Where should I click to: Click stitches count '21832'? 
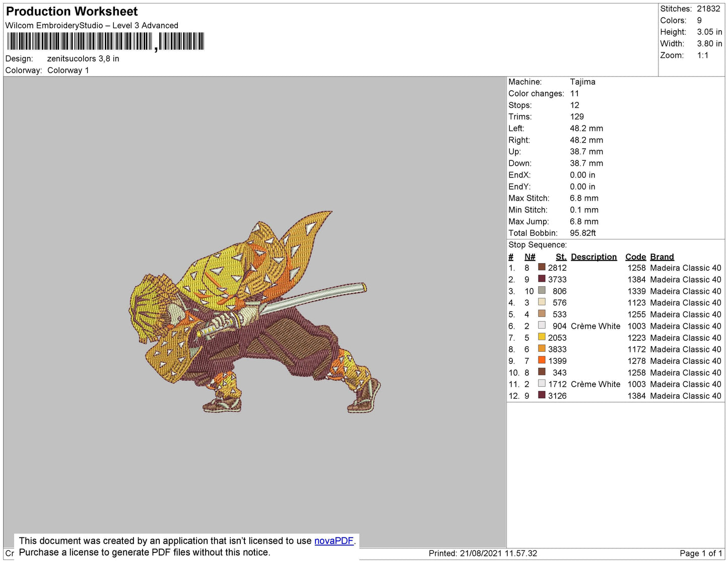pos(708,9)
